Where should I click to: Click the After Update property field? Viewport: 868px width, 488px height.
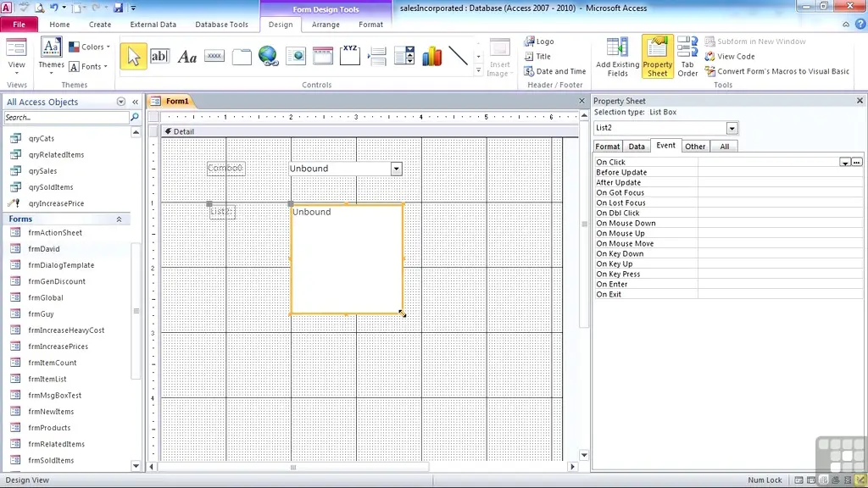click(781, 183)
